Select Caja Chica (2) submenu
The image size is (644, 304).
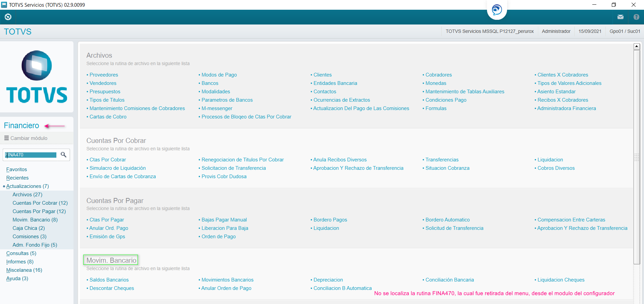click(29, 228)
